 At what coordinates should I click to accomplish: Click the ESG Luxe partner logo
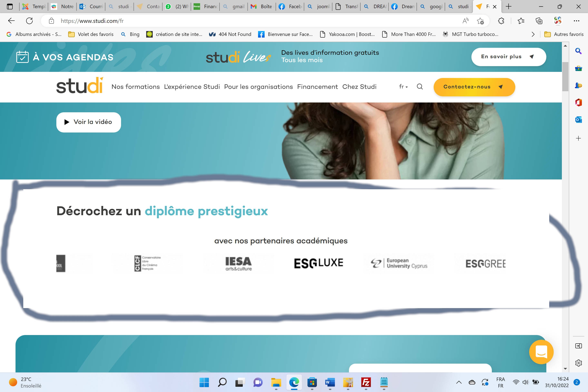tap(318, 263)
